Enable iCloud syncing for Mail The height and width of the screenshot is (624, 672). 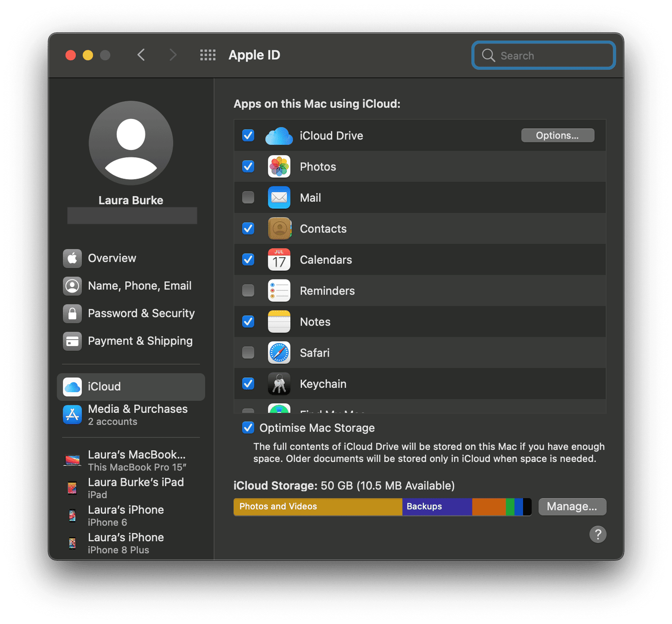tap(248, 198)
